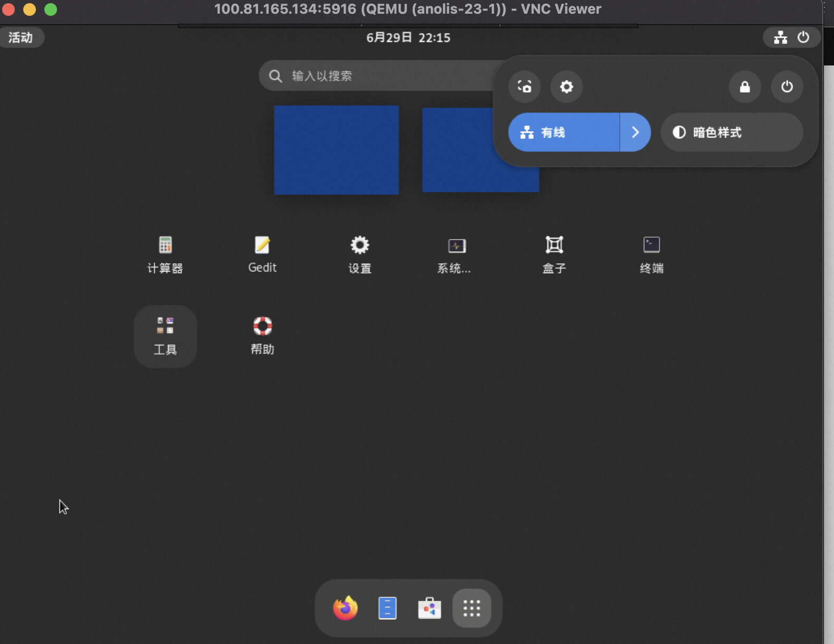Click the Activities (活动) button
Viewport: 834px width, 644px height.
pyautogui.click(x=21, y=37)
